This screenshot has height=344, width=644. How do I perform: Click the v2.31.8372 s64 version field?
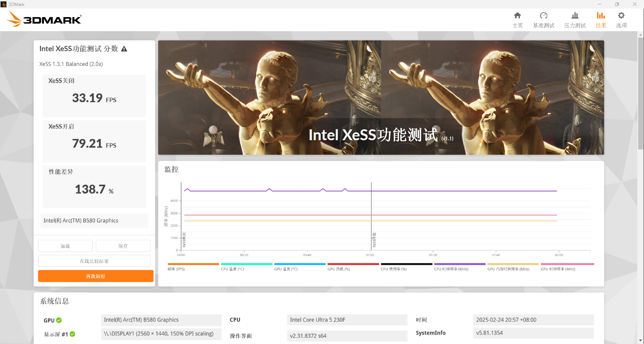coord(347,336)
